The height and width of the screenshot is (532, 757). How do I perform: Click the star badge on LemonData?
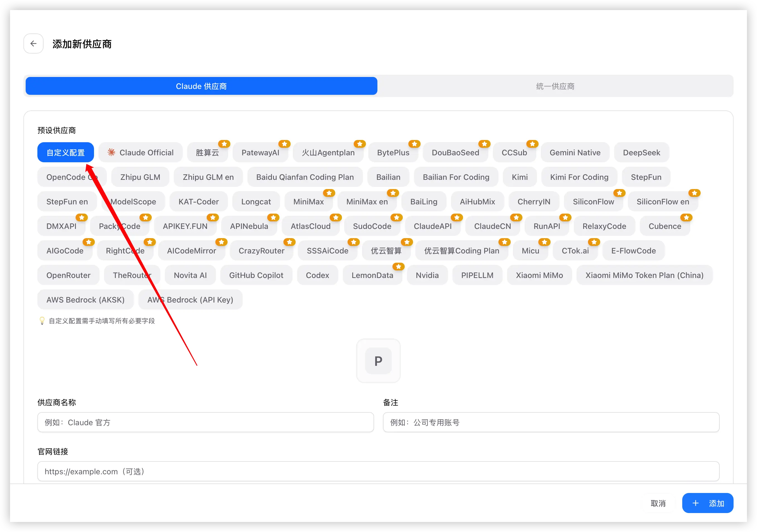pos(398,266)
